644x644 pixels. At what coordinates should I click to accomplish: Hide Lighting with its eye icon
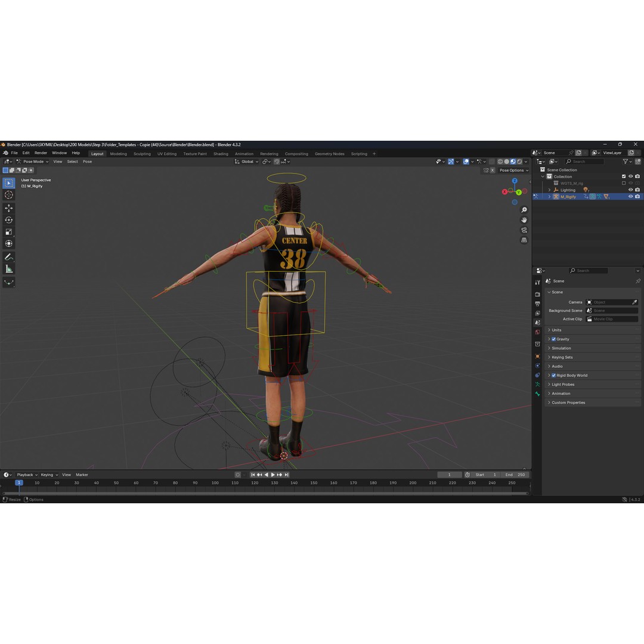[x=630, y=190]
